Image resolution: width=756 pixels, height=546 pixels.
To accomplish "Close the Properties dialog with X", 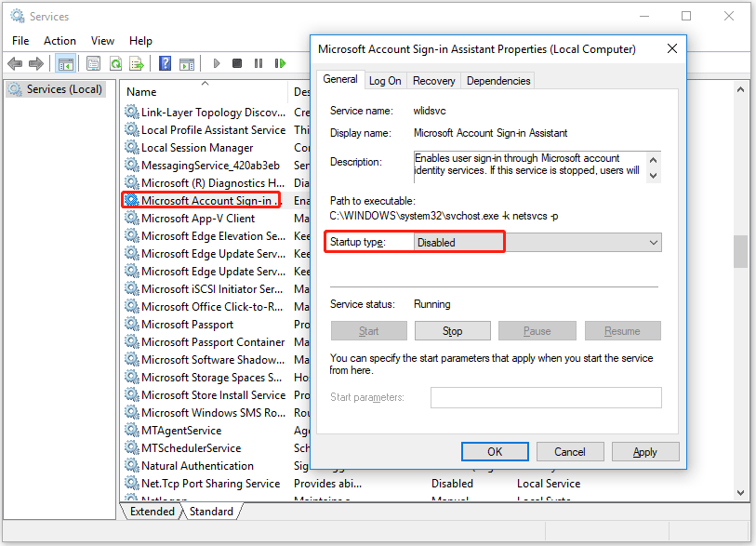I will pos(671,48).
